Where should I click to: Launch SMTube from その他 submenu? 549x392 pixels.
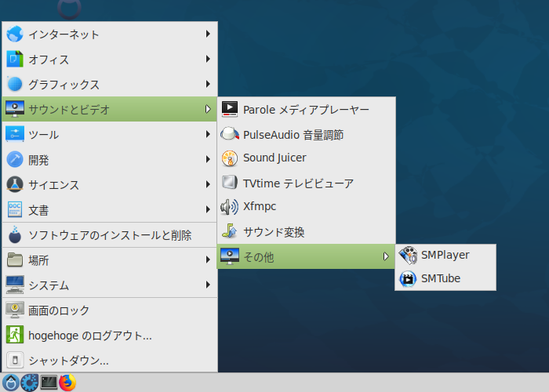click(x=445, y=279)
